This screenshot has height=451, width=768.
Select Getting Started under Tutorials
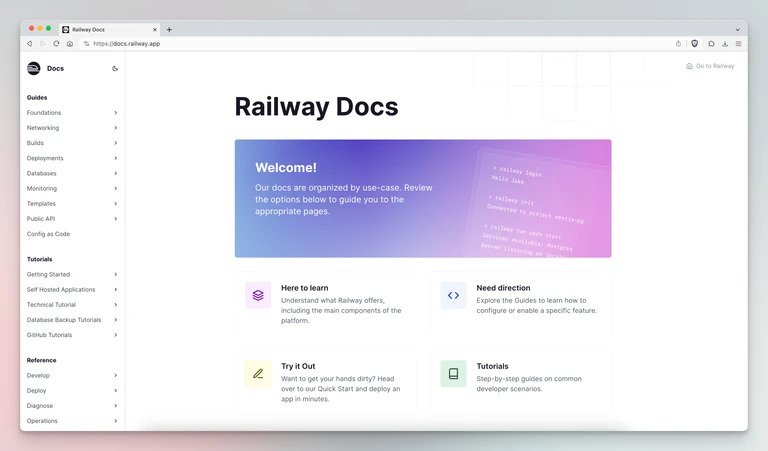[48, 274]
